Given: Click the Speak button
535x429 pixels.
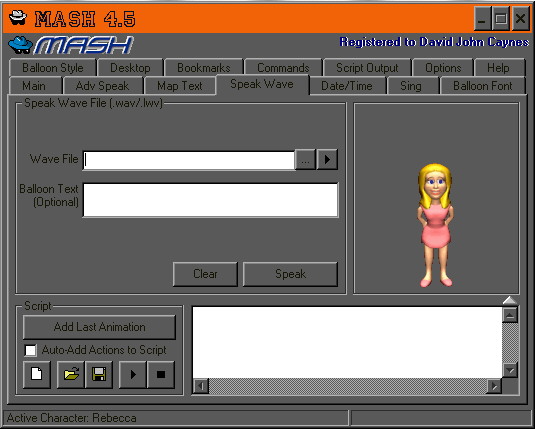Looking at the screenshot, I should click(x=290, y=274).
